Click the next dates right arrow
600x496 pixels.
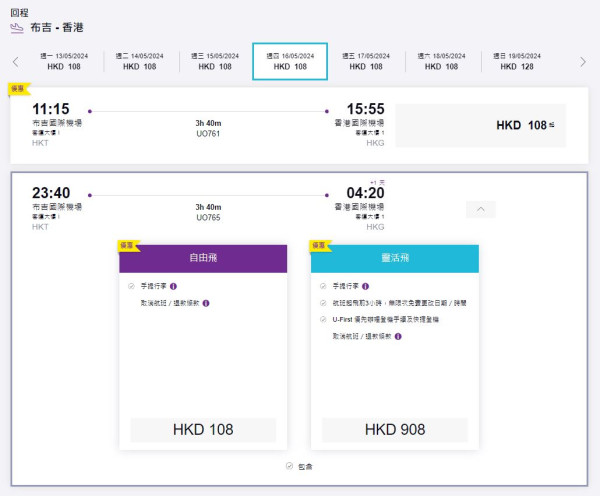click(x=583, y=62)
